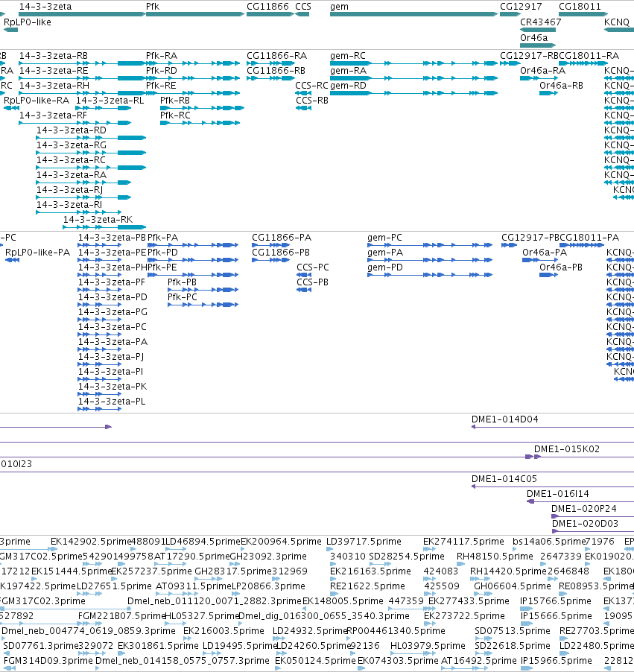Select transcript gem-RD
The width and height of the screenshot is (634, 672).
coord(349,86)
